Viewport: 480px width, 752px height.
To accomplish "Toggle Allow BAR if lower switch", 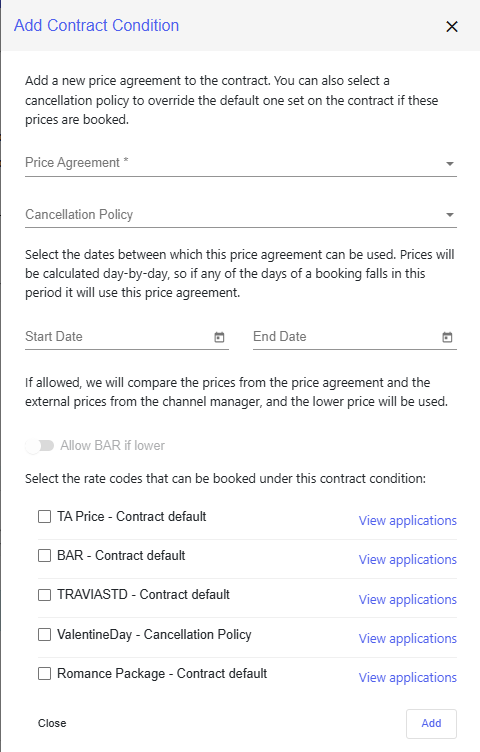I will click(x=40, y=446).
